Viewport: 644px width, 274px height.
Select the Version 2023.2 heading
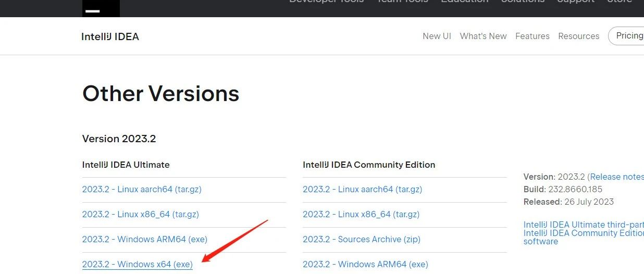[x=119, y=139]
